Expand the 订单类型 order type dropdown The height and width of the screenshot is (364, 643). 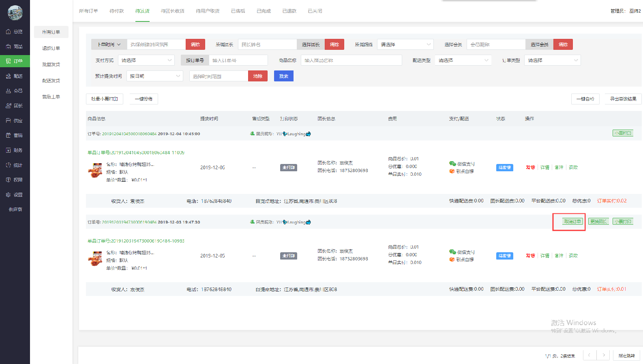[x=552, y=60]
